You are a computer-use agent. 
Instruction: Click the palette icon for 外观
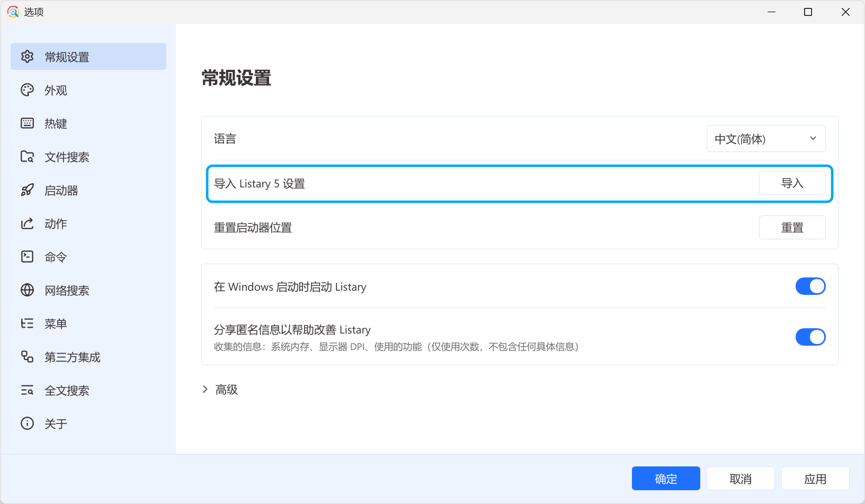(27, 90)
